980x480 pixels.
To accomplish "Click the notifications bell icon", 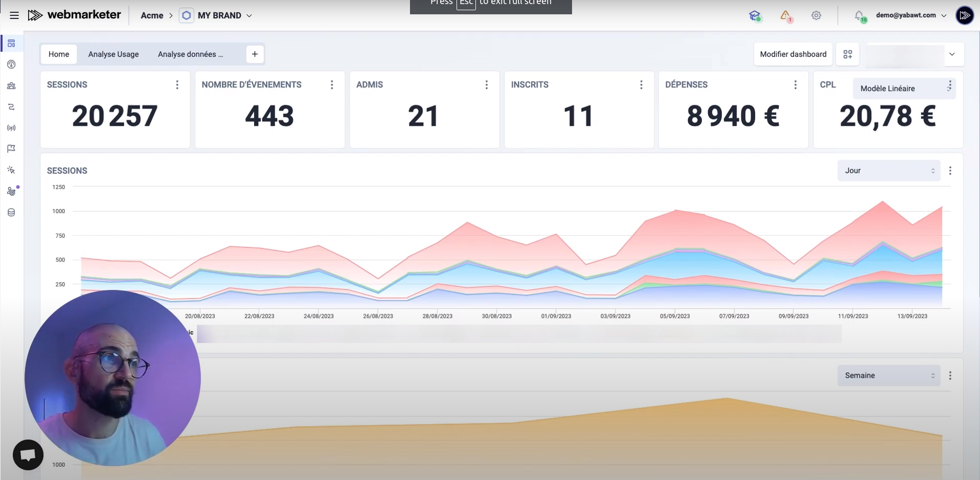I will coord(859,16).
